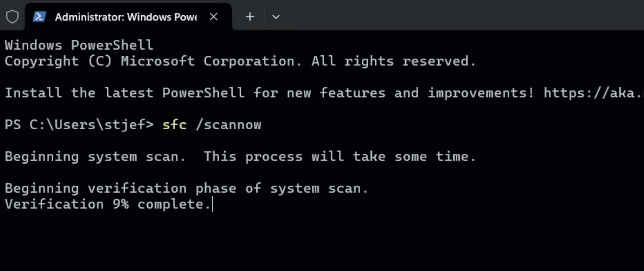Click the Microsoft Corporation copyright line
The height and width of the screenshot is (271, 644).
[x=240, y=61]
